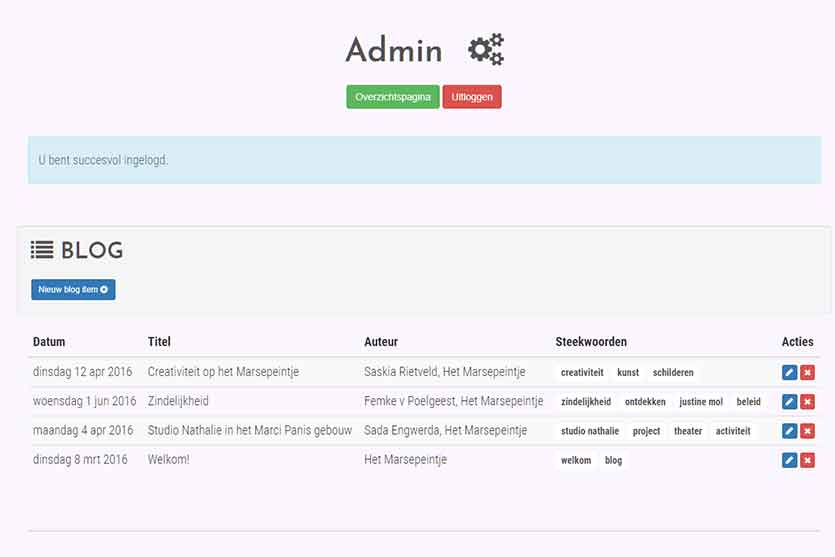Edit the Studio Nathalie blog entry

(789, 431)
